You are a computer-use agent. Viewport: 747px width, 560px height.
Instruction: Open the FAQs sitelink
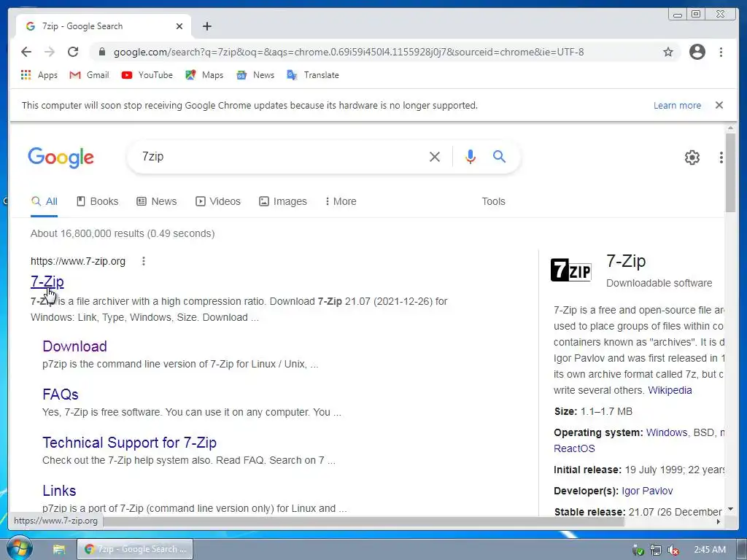click(x=61, y=394)
